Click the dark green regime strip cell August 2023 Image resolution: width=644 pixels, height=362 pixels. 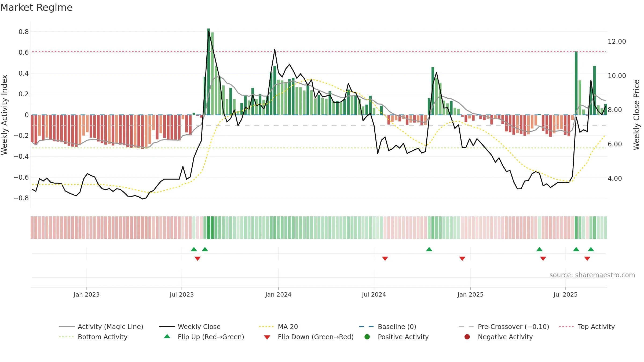coord(208,228)
